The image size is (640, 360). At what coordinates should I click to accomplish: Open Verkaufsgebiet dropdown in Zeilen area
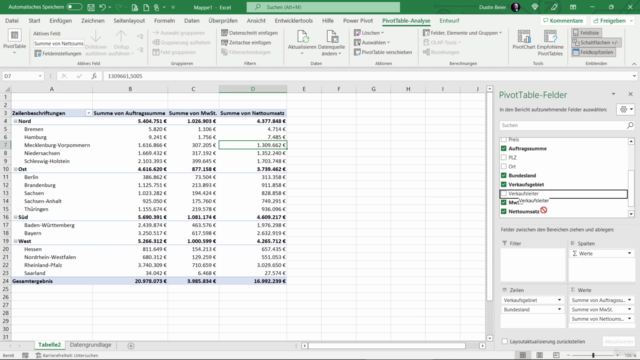[559, 300]
